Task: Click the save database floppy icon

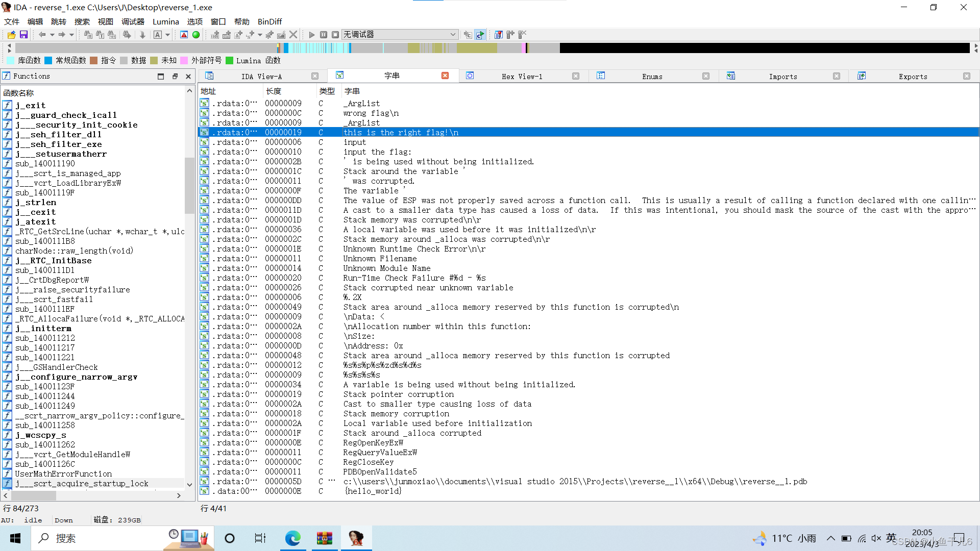Action: (23, 35)
